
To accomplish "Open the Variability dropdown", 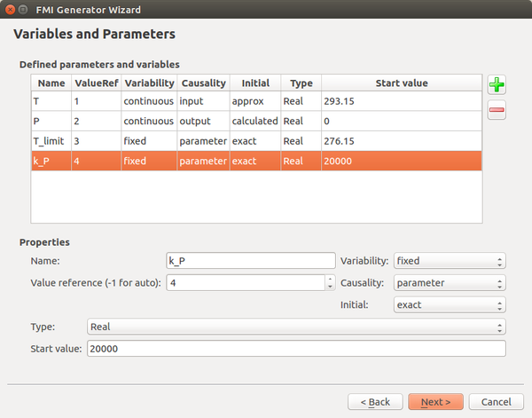I will (x=449, y=261).
